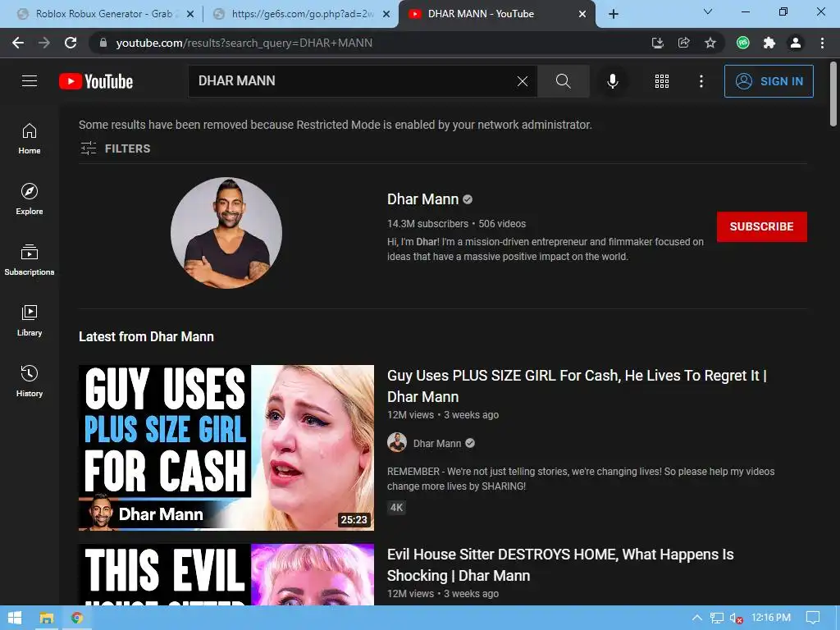Click the share page icon in address bar
This screenshot has width=840, height=630.
tap(684, 43)
